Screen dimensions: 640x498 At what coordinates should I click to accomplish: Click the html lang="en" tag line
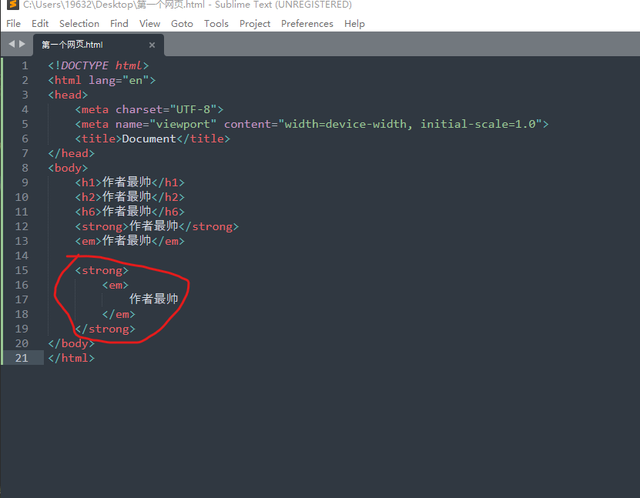tap(102, 80)
